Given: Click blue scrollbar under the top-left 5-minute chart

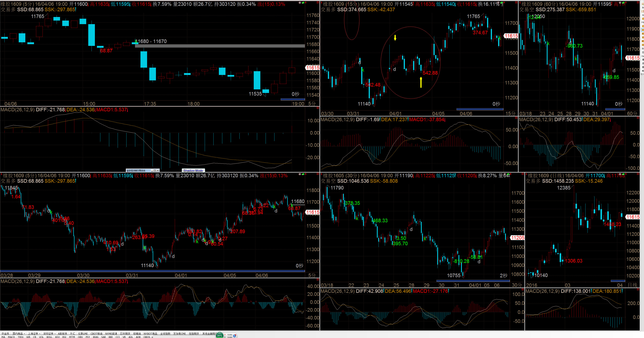Looking at the screenshot, I should point(292,99).
